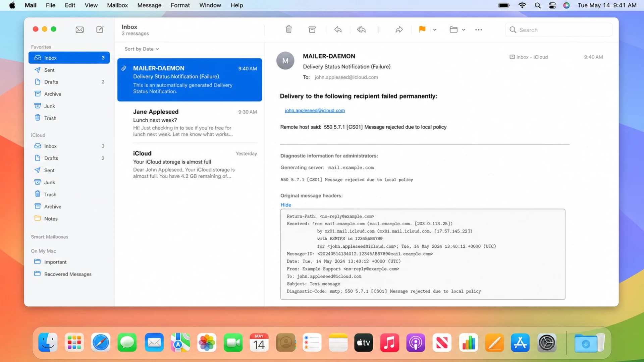Reply to the MAILER-DAEMON message
This screenshot has height=362, width=644.
338,29
